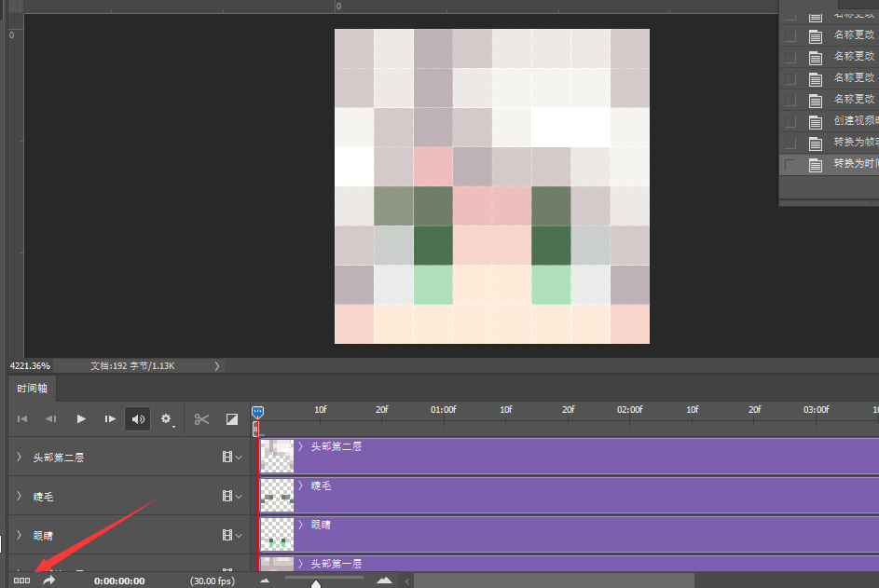Viewport: 879px width, 588px height.
Task: Click the timeline scroll left arrow
Action: [407, 581]
